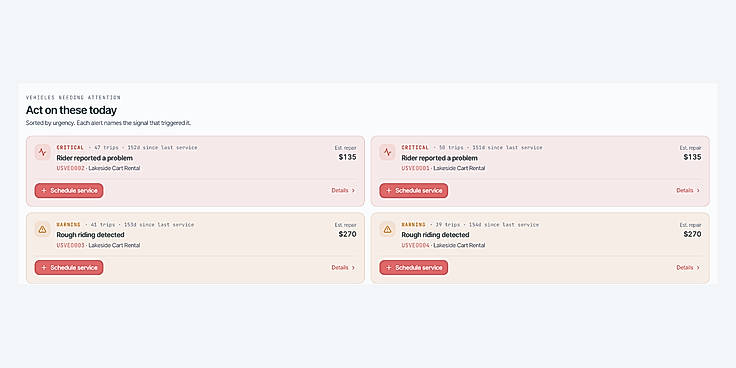
Task: Click the 'Vehicles needing attention' overline label
Action: click(x=73, y=98)
